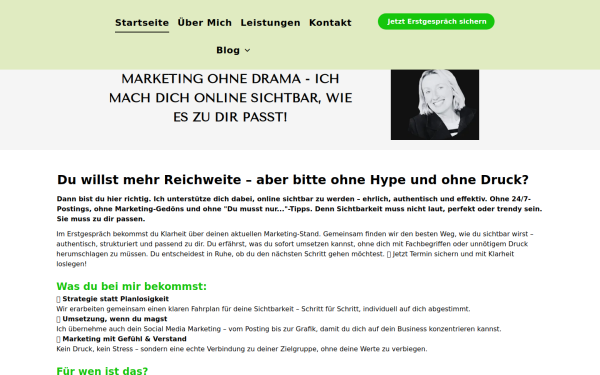Click line Kein Druck, kein Stress
The image size is (600, 375).
pyautogui.click(x=242, y=349)
